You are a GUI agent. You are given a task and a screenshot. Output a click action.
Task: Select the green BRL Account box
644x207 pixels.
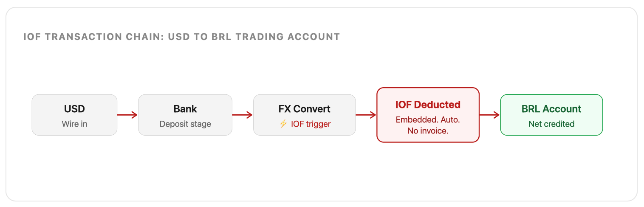click(x=551, y=115)
